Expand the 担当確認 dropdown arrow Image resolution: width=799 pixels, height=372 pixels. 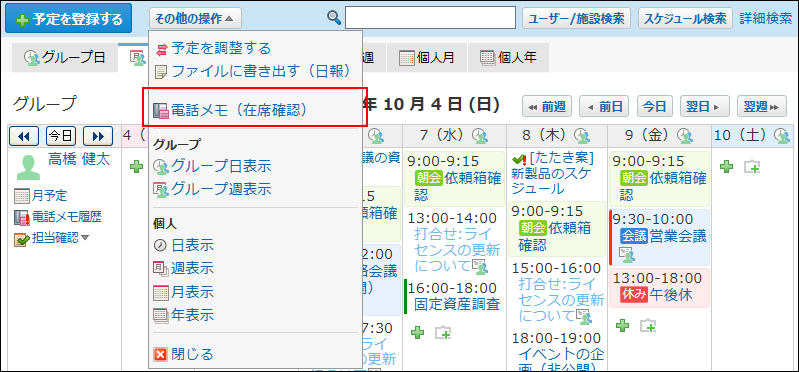85,238
